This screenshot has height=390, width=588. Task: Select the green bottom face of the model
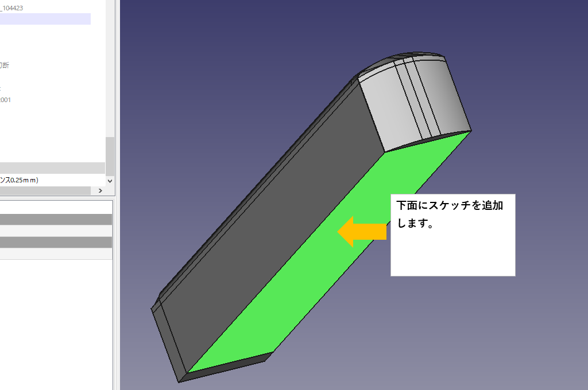click(299, 275)
